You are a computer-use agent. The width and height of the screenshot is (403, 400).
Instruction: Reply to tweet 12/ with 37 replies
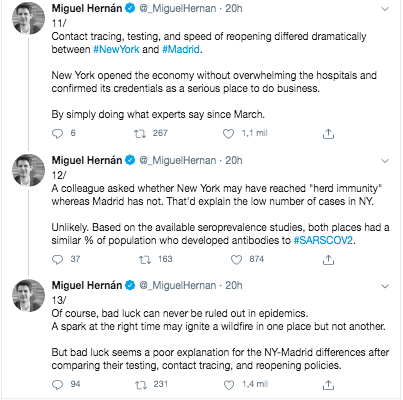tap(57, 259)
